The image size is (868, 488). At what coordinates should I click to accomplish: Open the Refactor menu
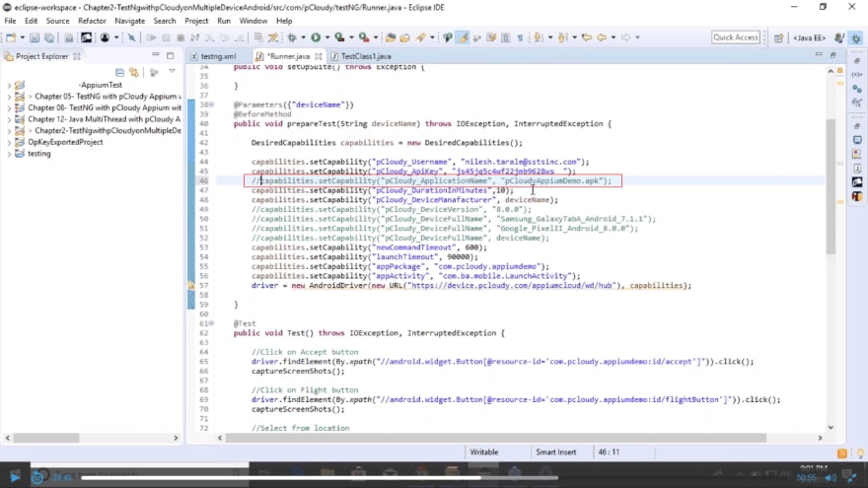coord(92,21)
